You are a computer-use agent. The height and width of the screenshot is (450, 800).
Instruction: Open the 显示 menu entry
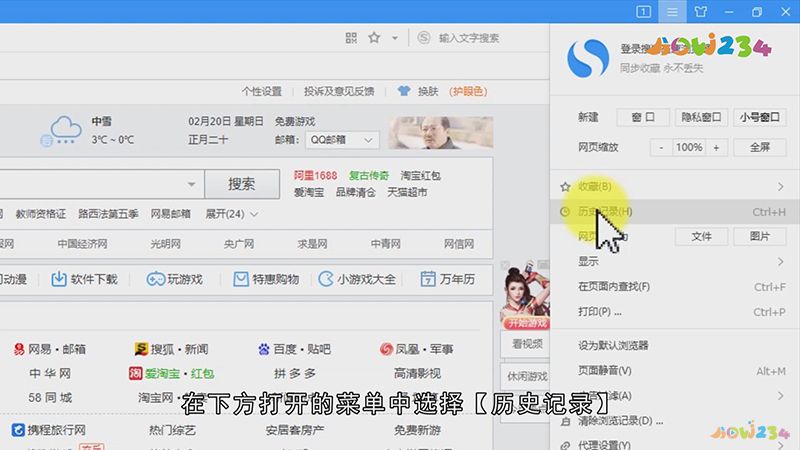(x=674, y=262)
